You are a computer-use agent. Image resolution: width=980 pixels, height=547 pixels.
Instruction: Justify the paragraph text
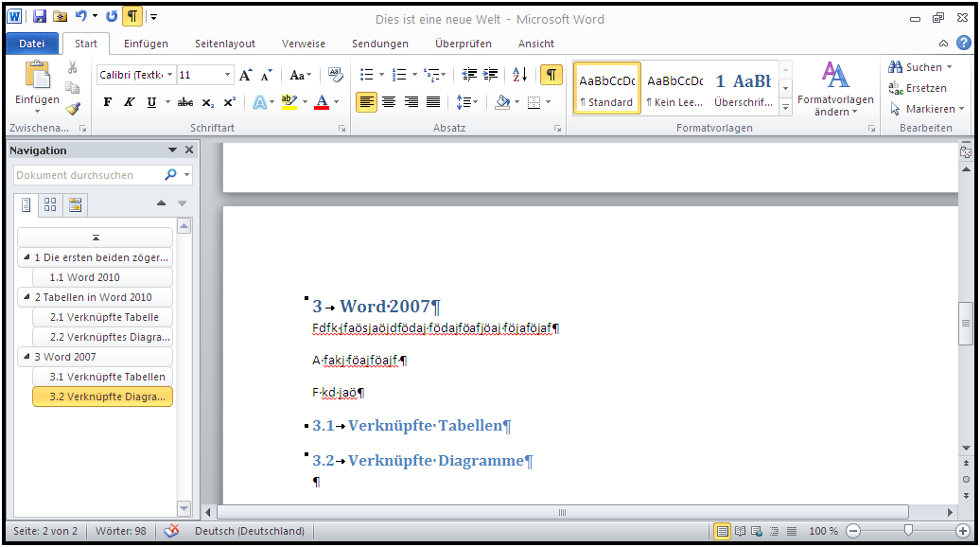(x=433, y=102)
